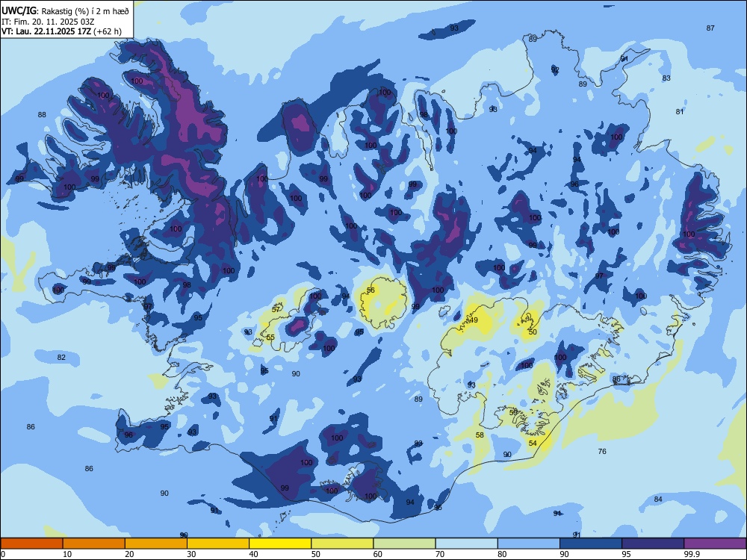
Task: Click the map value 55
Action: [x=270, y=337]
